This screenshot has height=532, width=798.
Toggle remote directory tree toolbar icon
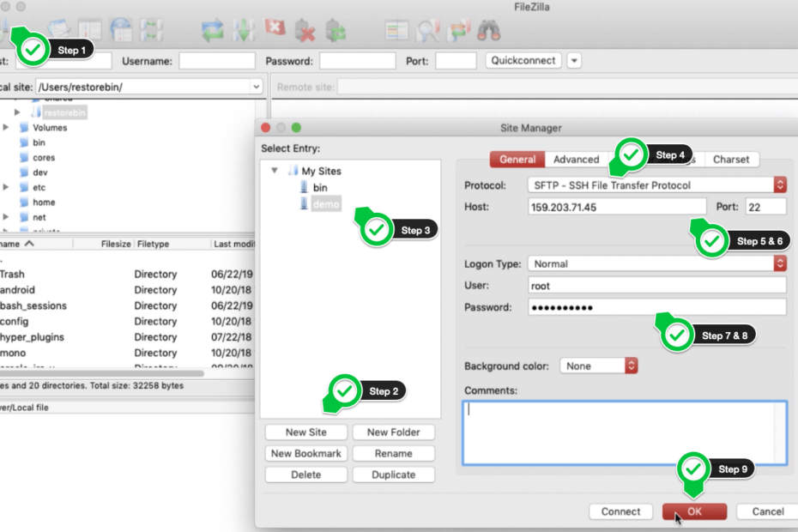(x=121, y=30)
